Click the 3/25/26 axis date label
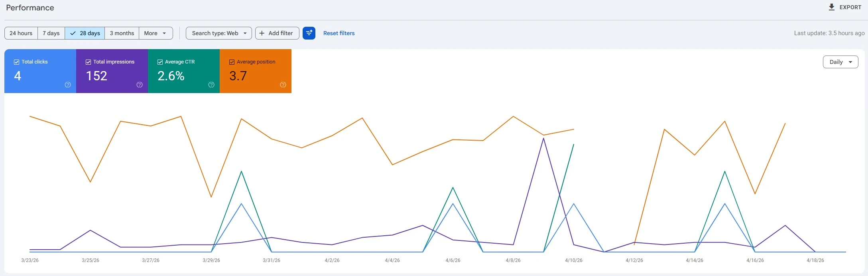868x276 pixels. point(91,260)
